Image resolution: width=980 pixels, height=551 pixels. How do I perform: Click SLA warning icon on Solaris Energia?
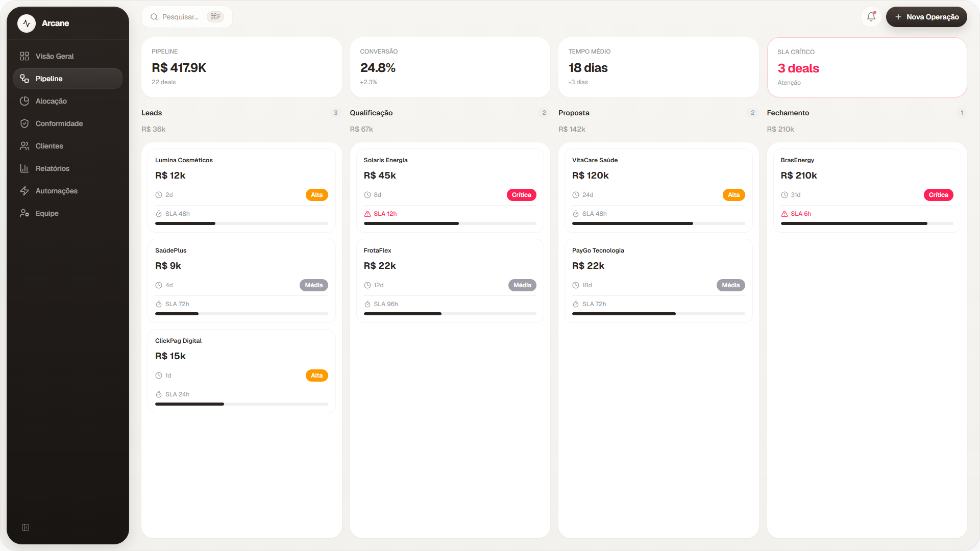point(367,214)
